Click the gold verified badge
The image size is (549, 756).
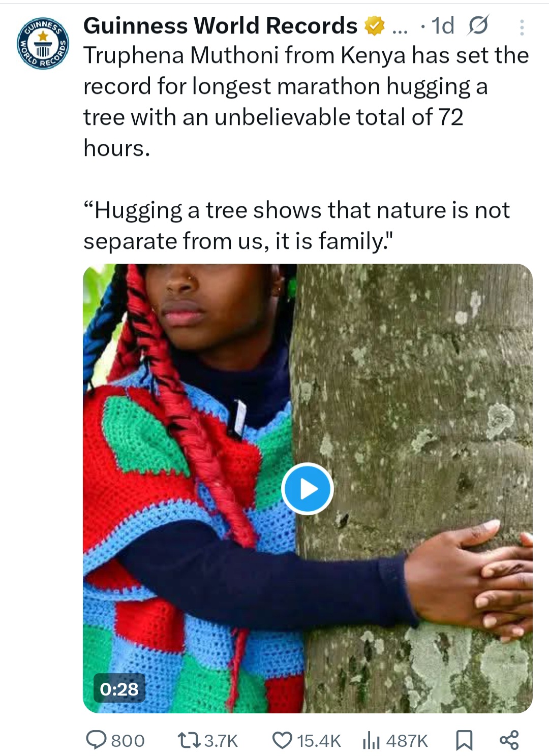[x=374, y=26]
